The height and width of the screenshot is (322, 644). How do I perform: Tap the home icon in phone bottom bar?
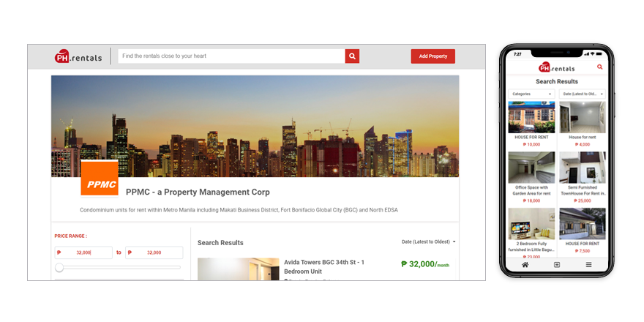(x=525, y=265)
